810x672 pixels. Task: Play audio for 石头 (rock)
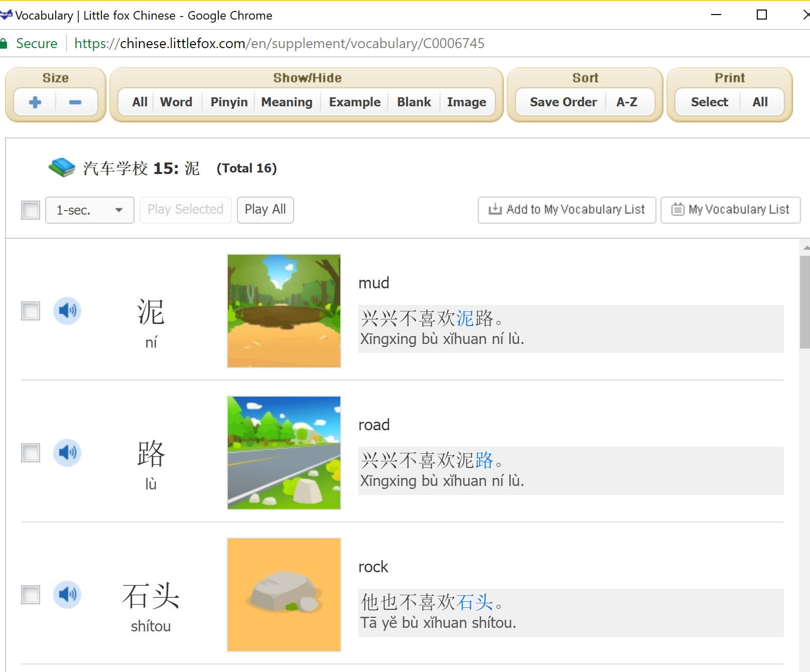pyautogui.click(x=67, y=595)
